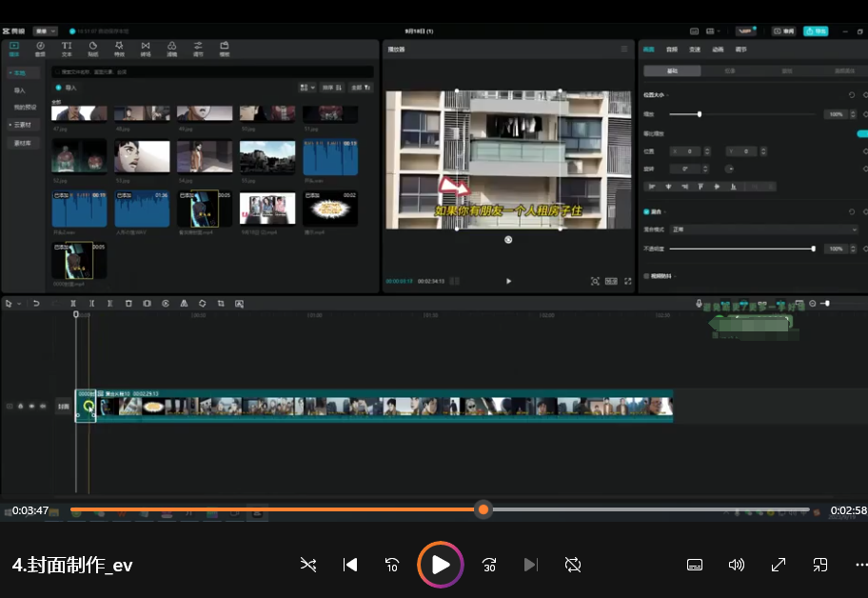This screenshot has height=598, width=868.
Task: Click the Mirror flip icon in timeline toolbar
Action: [x=184, y=304]
